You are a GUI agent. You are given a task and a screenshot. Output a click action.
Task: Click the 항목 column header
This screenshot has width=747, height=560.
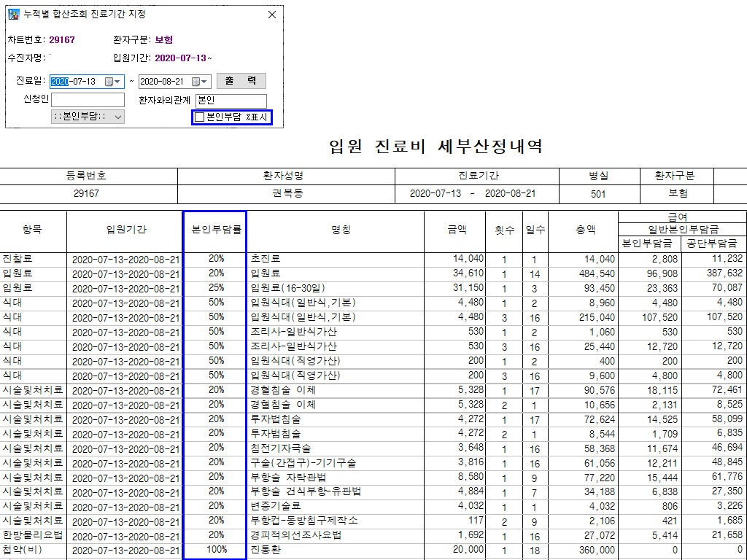(x=32, y=230)
